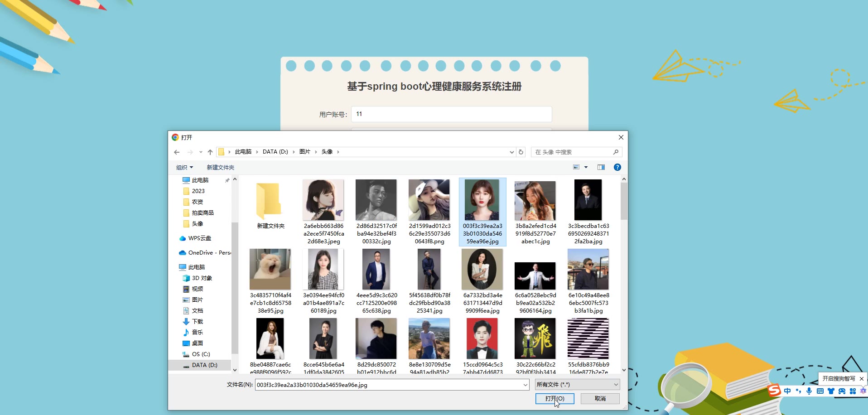Toggle Sogou punctuation mode
868x415 pixels.
pyautogui.click(x=798, y=391)
